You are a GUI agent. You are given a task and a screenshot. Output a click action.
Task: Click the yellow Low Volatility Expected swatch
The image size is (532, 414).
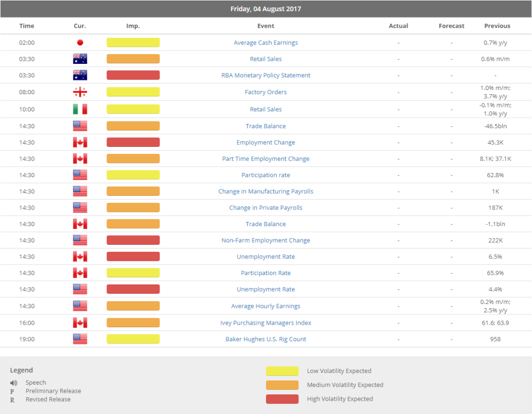click(282, 371)
